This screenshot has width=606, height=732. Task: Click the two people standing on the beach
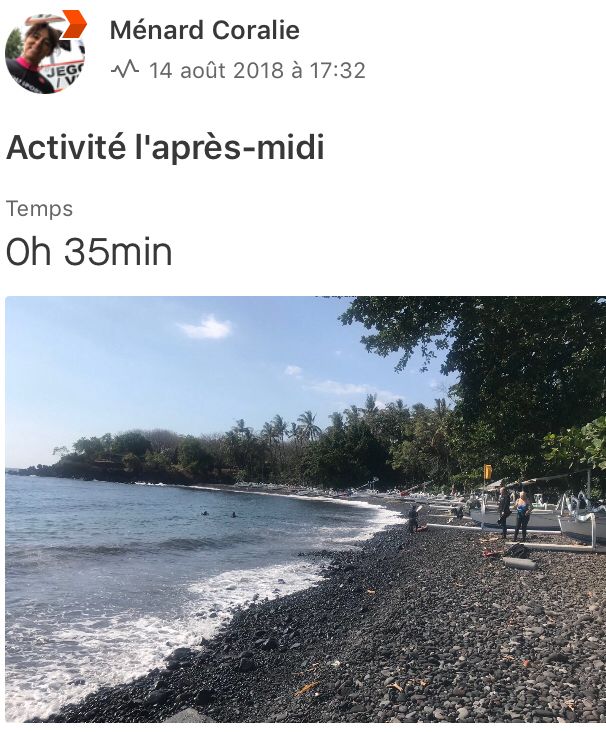514,514
